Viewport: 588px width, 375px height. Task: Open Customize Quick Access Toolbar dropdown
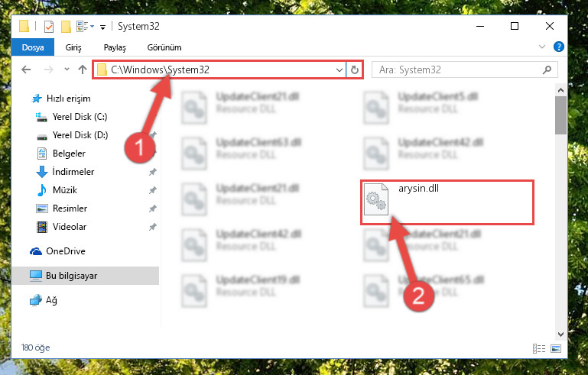(102, 27)
